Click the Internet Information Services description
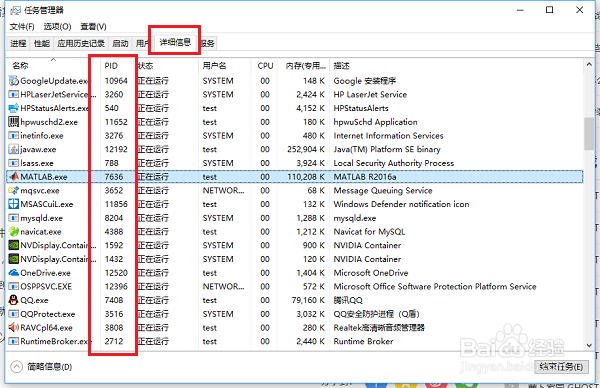 (388, 136)
